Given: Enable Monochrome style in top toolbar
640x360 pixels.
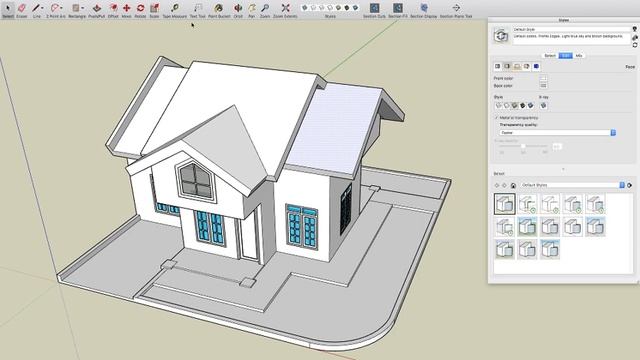Looking at the screenshot, I should [x=356, y=8].
